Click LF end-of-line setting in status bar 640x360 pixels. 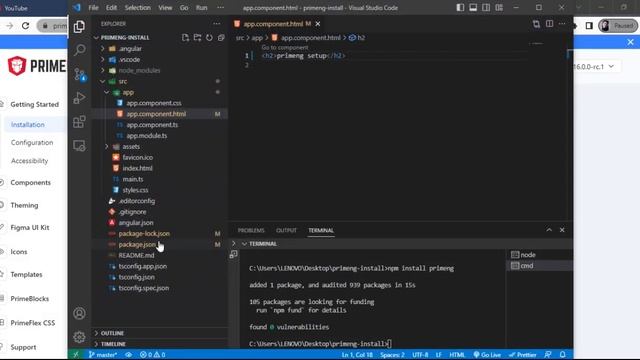[x=438, y=355]
